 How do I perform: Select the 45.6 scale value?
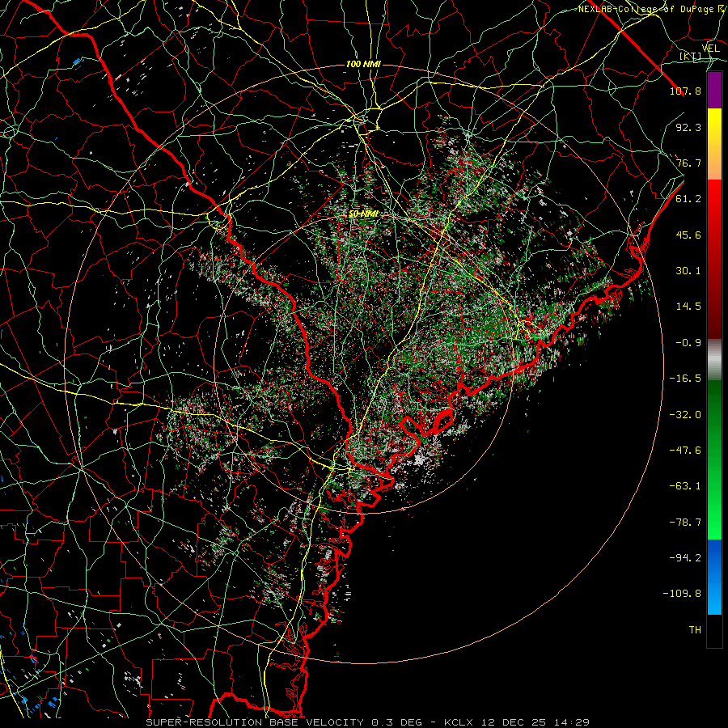[688, 235]
